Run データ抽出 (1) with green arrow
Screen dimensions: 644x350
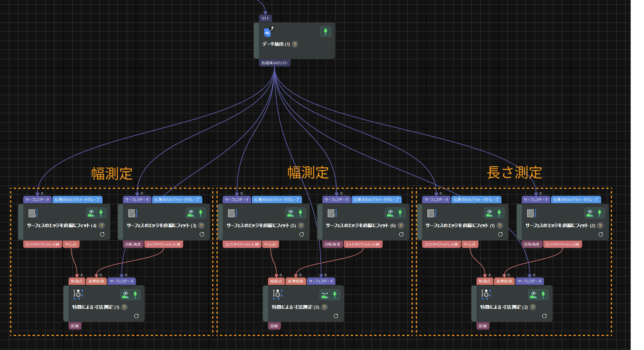[x=325, y=32]
